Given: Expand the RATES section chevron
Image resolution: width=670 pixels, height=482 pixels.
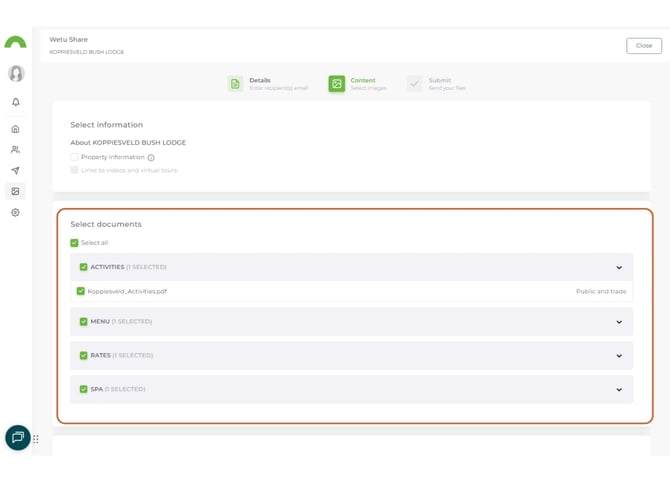Looking at the screenshot, I should tap(619, 356).
